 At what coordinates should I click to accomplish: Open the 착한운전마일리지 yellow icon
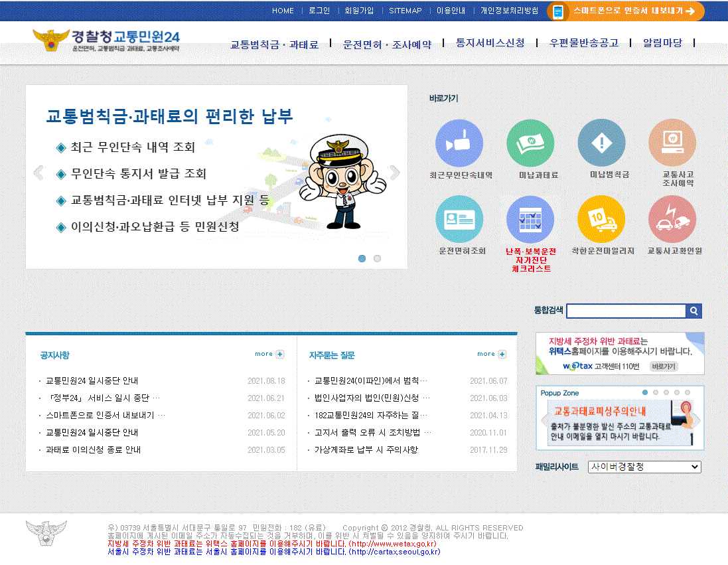click(601, 219)
